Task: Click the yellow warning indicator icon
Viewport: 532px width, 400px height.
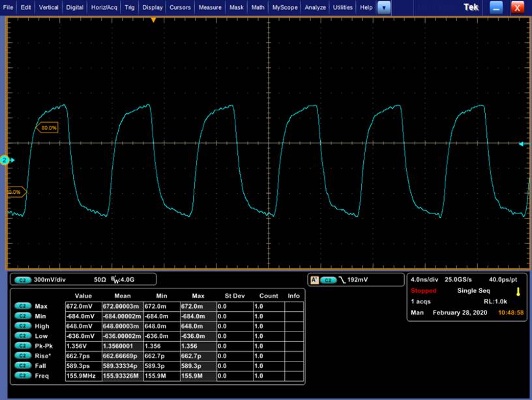Action: pyautogui.click(x=518, y=292)
